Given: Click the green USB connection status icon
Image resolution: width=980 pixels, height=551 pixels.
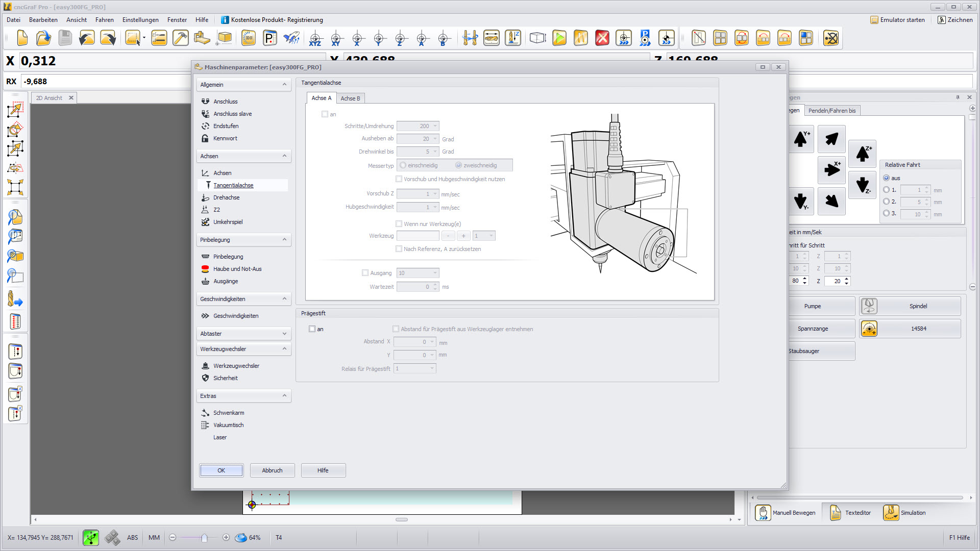Looking at the screenshot, I should 91,538.
